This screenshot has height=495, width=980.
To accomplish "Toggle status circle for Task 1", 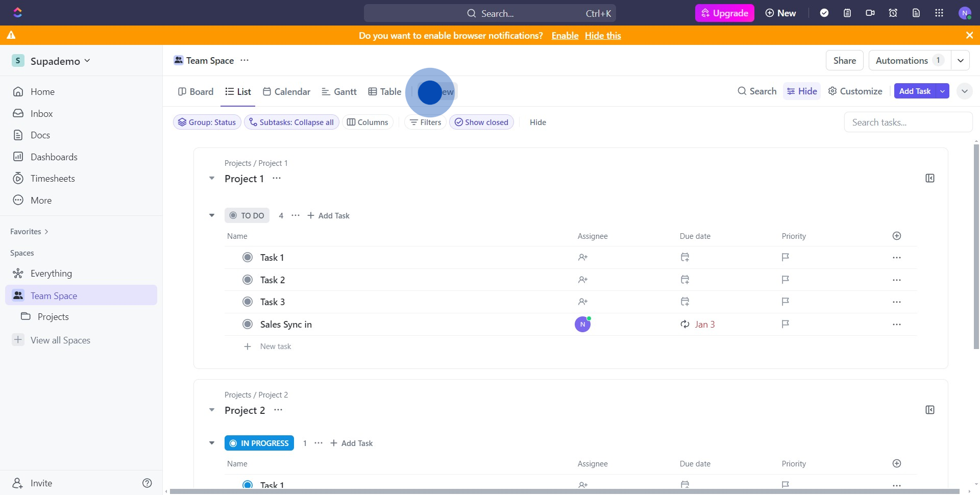I will tap(248, 258).
